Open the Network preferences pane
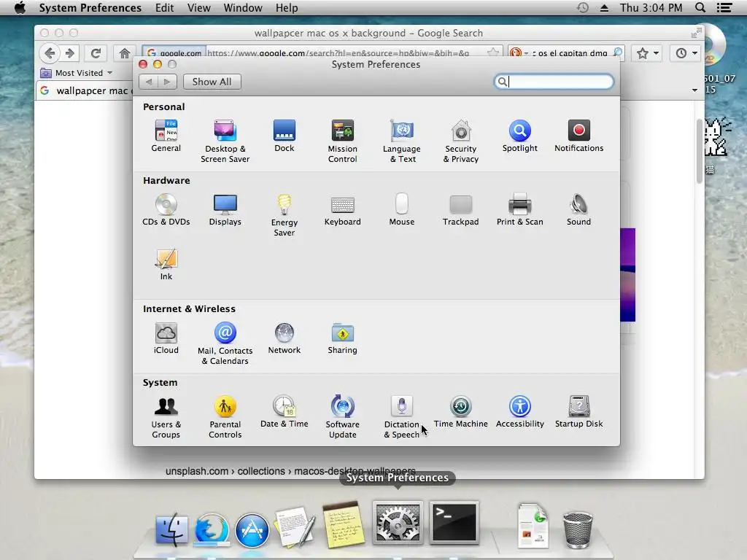 point(284,338)
